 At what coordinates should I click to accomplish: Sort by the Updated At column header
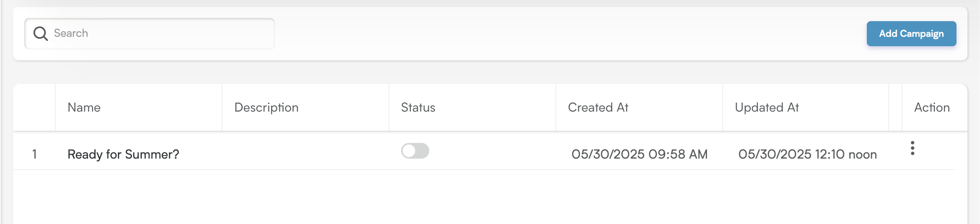767,108
